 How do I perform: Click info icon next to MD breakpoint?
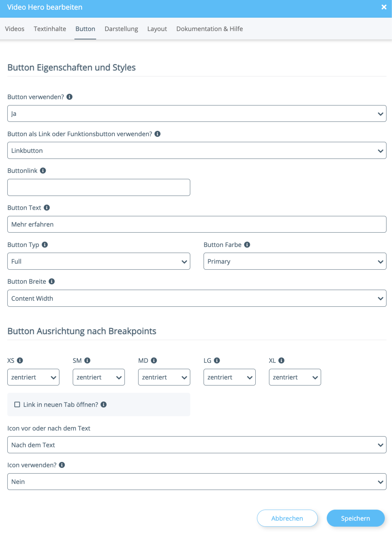point(154,360)
